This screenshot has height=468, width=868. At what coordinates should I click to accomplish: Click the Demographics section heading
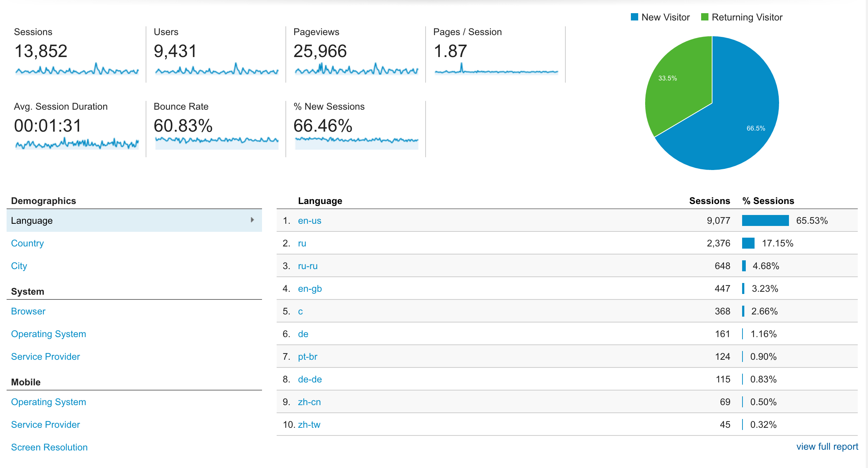pyautogui.click(x=44, y=201)
